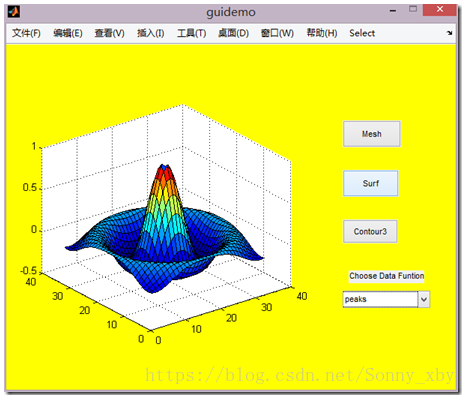Open the 帮助(H) menu
Image resolution: width=466 pixels, height=395 pixels.
click(x=322, y=33)
